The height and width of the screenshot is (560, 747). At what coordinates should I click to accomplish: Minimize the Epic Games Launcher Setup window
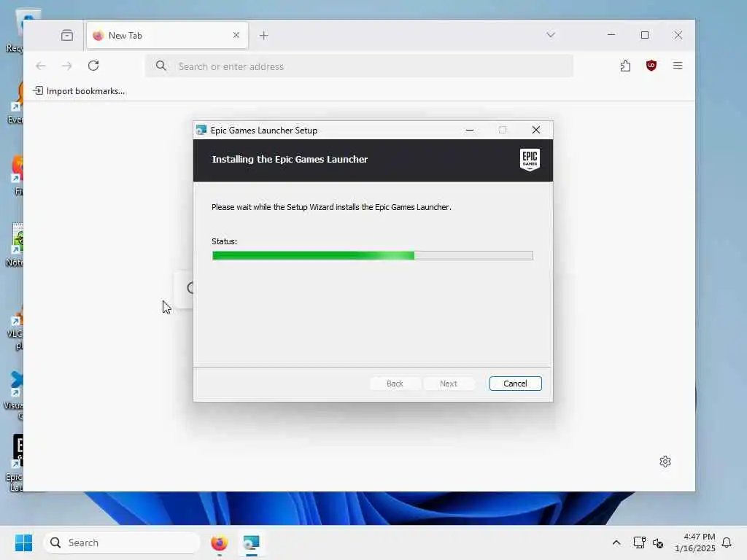(x=469, y=130)
